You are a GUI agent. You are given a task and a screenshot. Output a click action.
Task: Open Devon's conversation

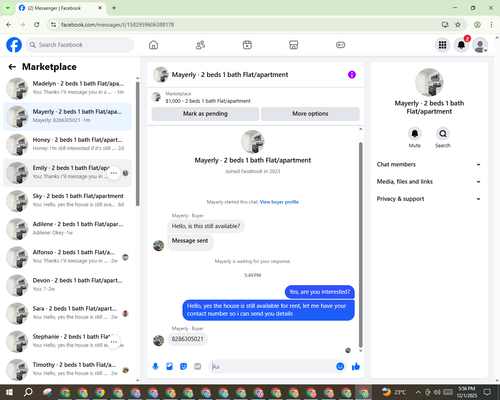coord(68,285)
